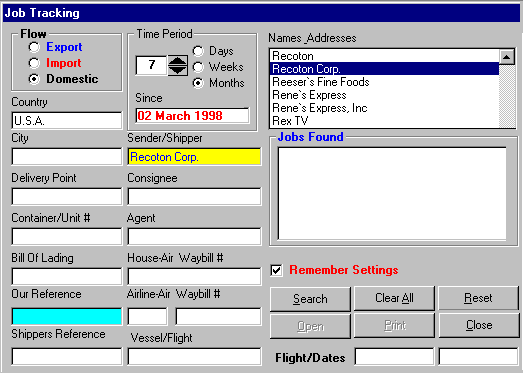Click the Since date field
Screen dimensions: 523x373
(x=192, y=116)
